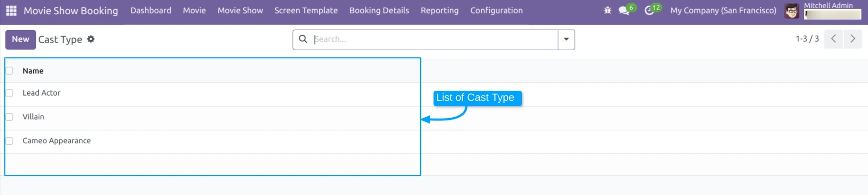Open Mitchell Admin user menu
This screenshot has width=868, height=195.
click(x=828, y=6)
